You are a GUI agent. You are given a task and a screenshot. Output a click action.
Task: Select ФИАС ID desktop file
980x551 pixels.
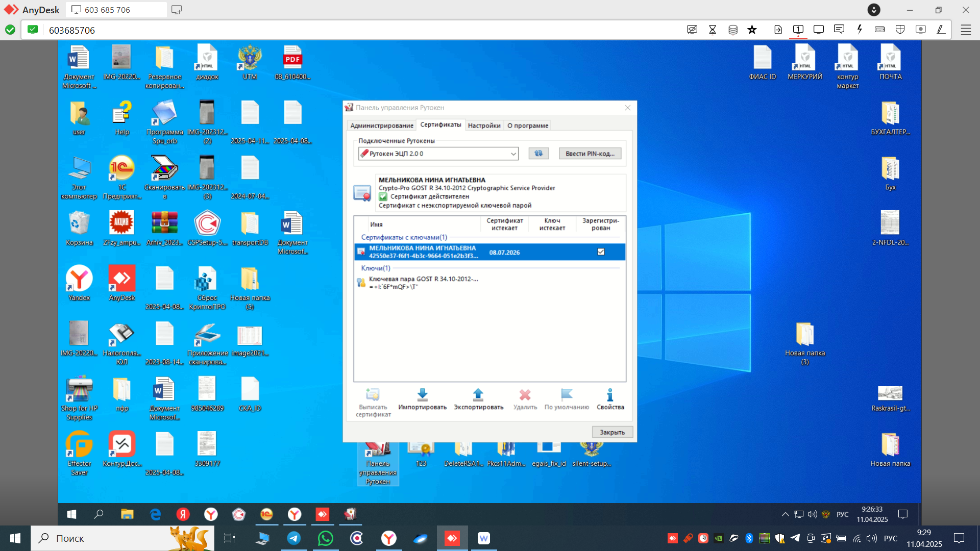(763, 63)
